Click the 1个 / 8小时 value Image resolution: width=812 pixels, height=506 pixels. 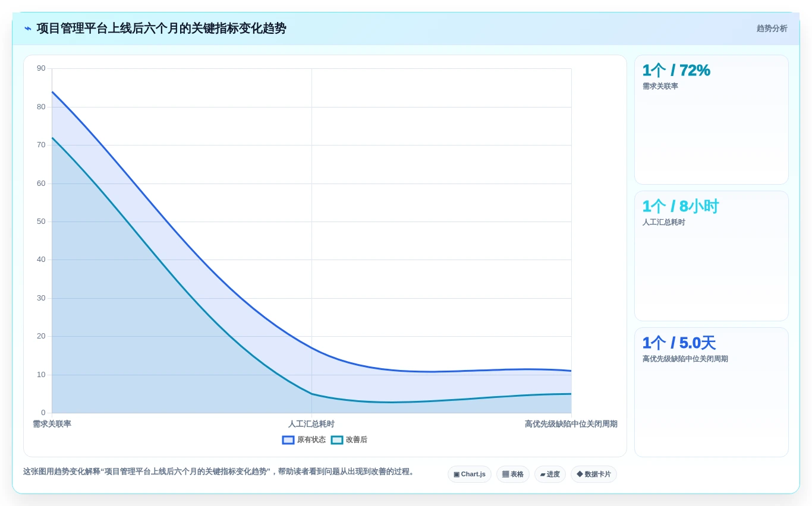point(681,207)
